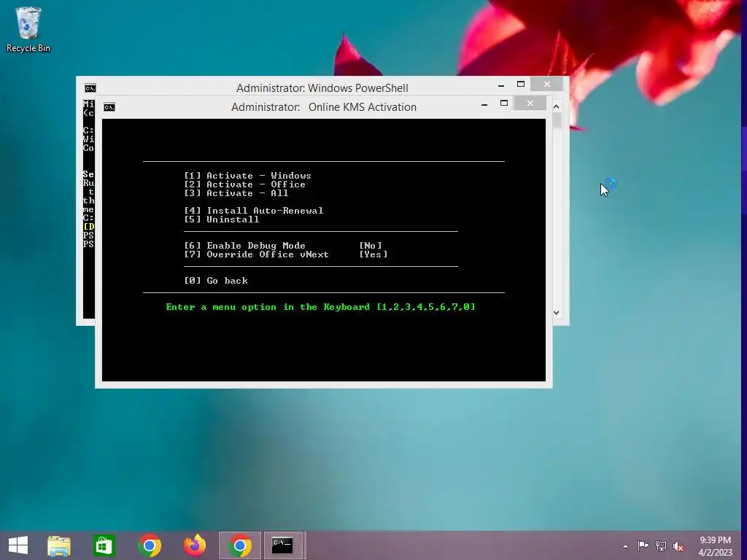Maximize the Windows PowerShell window
747x560 pixels.
(x=521, y=85)
